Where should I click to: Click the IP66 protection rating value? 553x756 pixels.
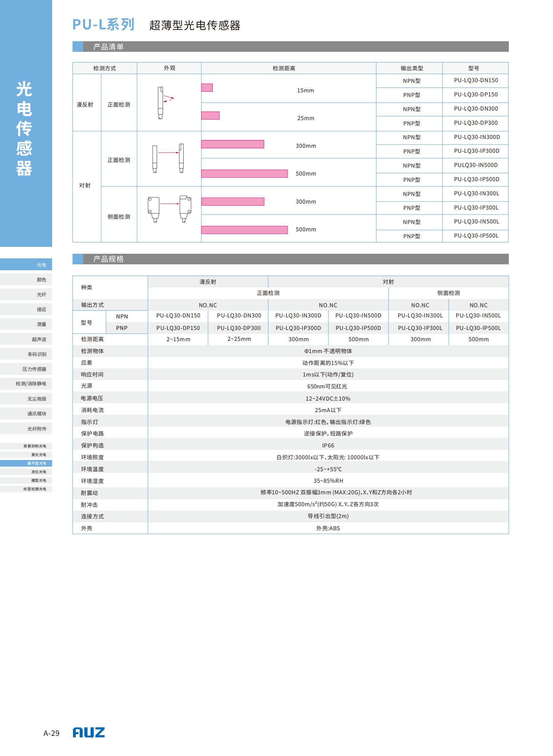(328, 445)
